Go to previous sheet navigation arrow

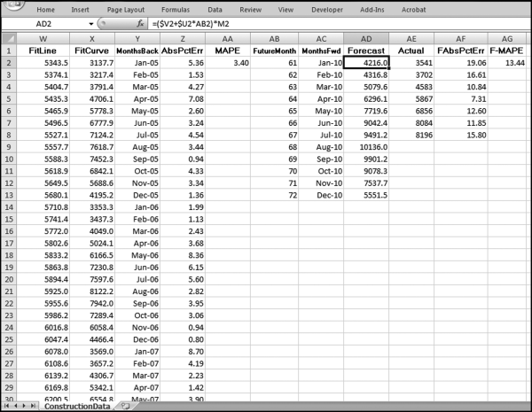click(x=15, y=406)
